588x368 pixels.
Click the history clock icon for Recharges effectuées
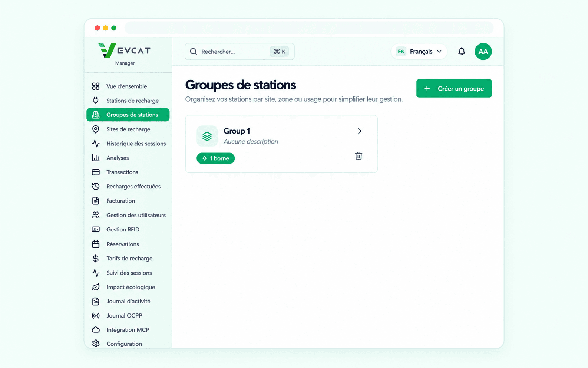pyautogui.click(x=96, y=186)
